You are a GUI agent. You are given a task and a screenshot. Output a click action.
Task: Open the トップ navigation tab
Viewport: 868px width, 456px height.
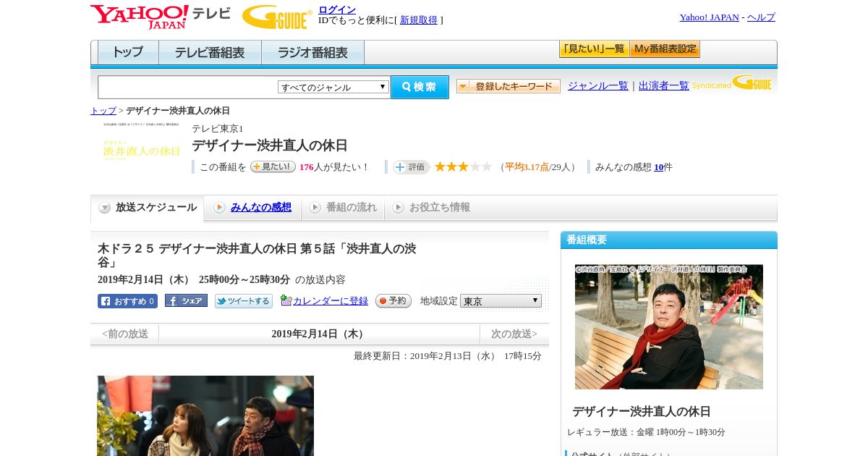[x=128, y=53]
